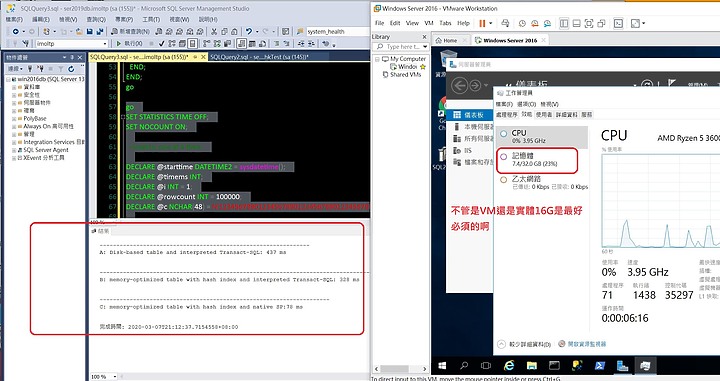Click the Cut scissors icon in SSMS
This screenshot has width=720, height=381.
point(214,32)
